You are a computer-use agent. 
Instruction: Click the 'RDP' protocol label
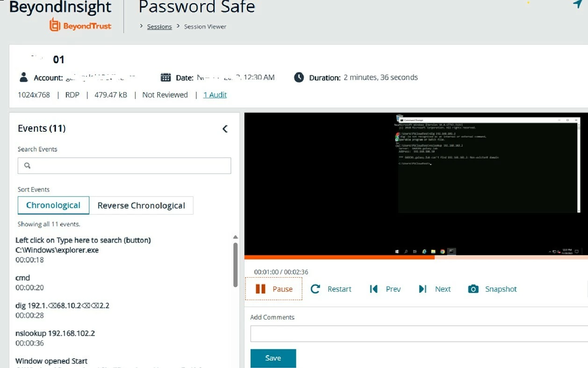(72, 95)
